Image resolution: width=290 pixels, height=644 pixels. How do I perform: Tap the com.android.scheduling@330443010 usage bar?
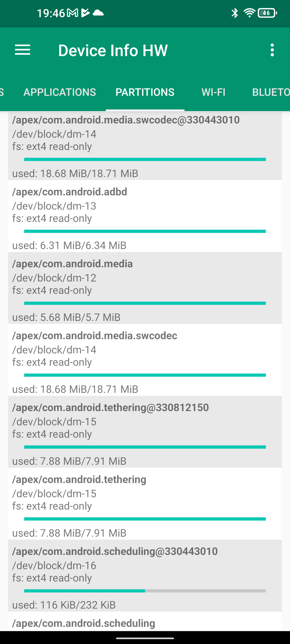pyautogui.click(x=145, y=591)
